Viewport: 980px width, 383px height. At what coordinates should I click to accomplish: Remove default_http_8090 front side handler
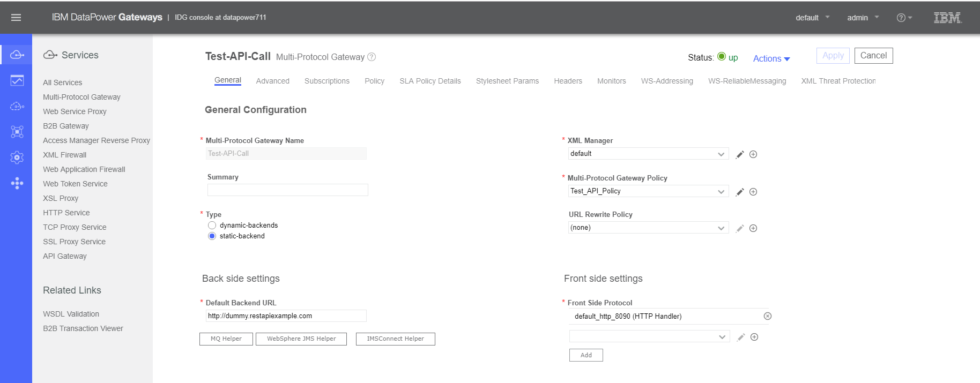(768, 316)
